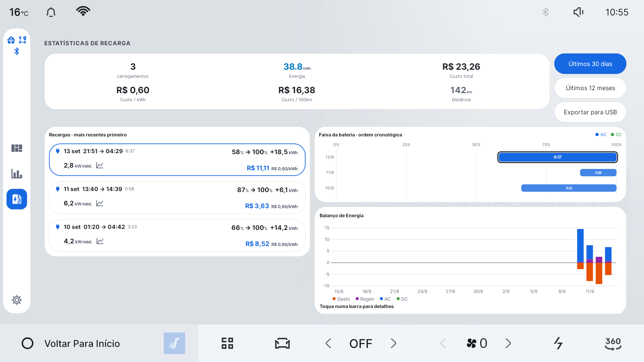Open the notifications bell

pos(51,12)
